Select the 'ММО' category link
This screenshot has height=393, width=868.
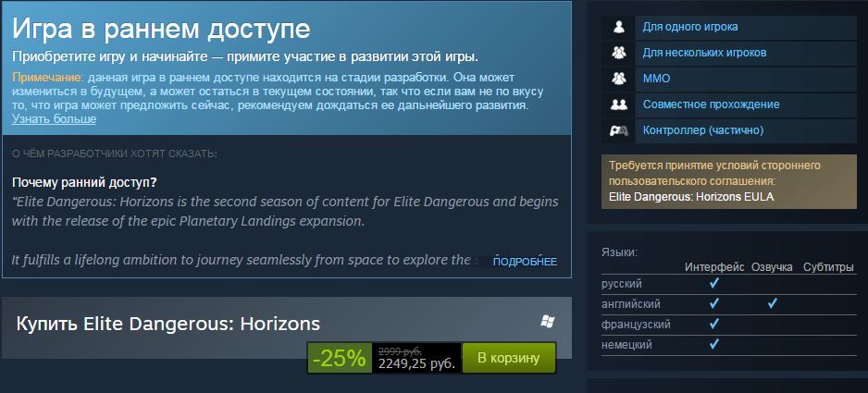click(656, 79)
